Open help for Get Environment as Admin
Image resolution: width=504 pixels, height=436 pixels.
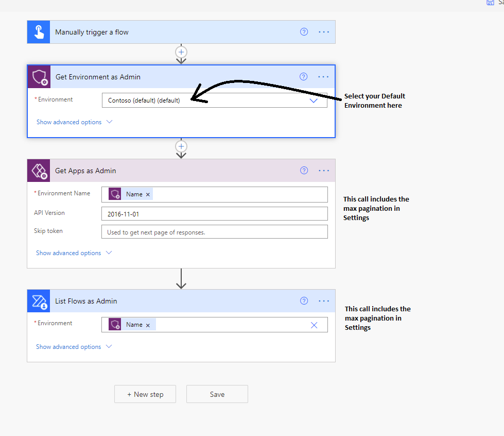(304, 76)
